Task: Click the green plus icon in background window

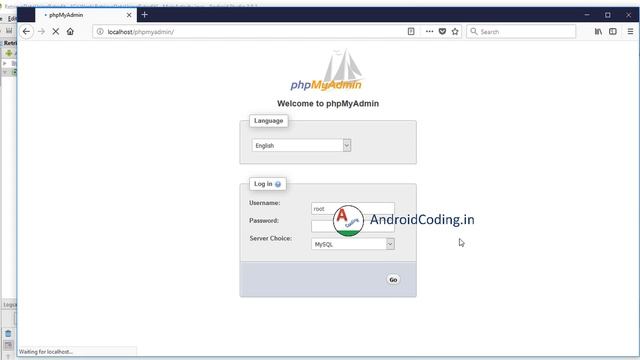Action: (9, 53)
